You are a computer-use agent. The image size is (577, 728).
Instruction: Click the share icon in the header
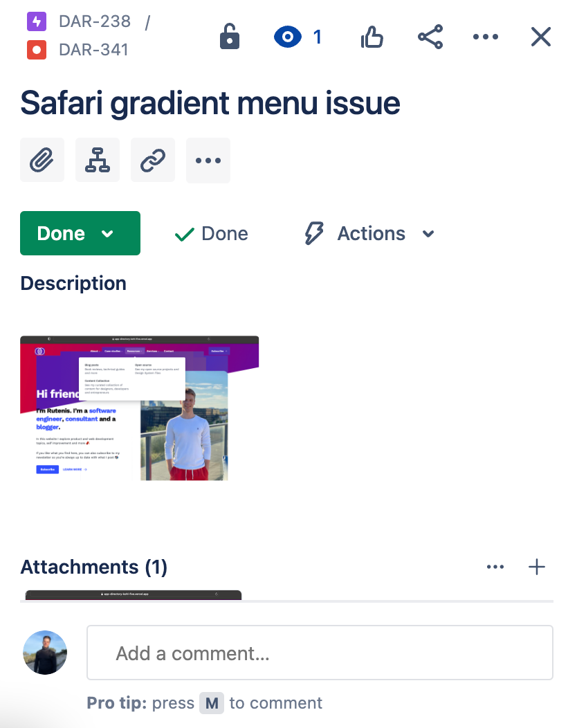(x=430, y=37)
